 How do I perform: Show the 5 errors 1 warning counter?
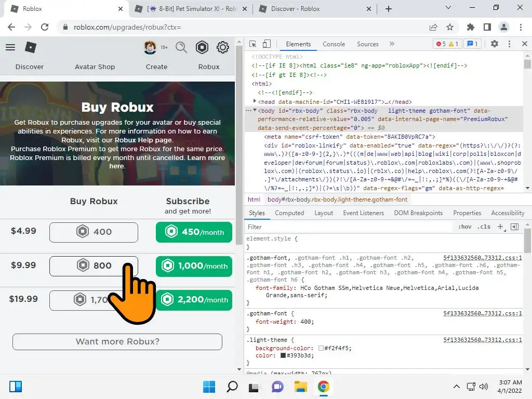(447, 44)
